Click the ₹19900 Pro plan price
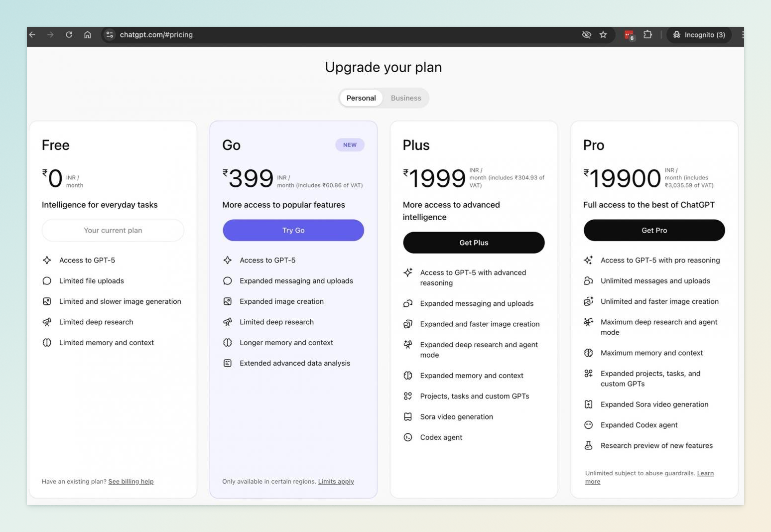This screenshot has width=771, height=532. [x=622, y=178]
